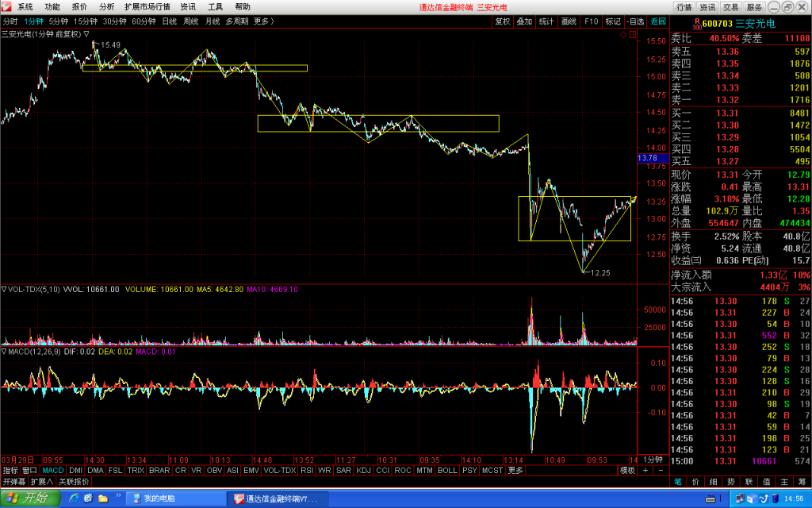The height and width of the screenshot is (508, 812).
Task: Click the 返回 back button
Action: [658, 21]
